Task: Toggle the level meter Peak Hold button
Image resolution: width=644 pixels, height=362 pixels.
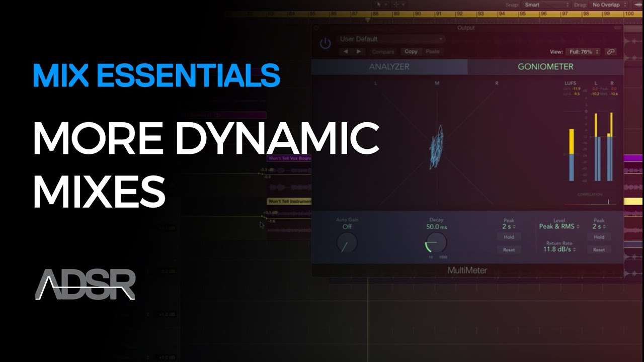Action: click(x=599, y=237)
